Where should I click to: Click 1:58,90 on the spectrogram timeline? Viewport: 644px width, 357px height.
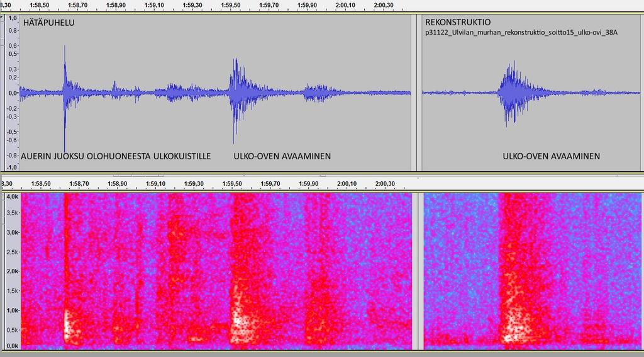(118, 184)
